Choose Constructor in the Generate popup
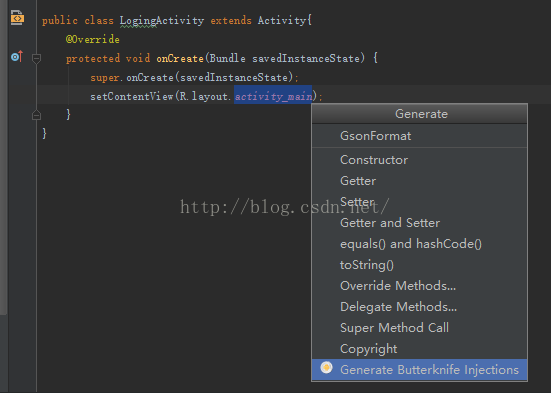The width and height of the screenshot is (551, 393). 419,160
